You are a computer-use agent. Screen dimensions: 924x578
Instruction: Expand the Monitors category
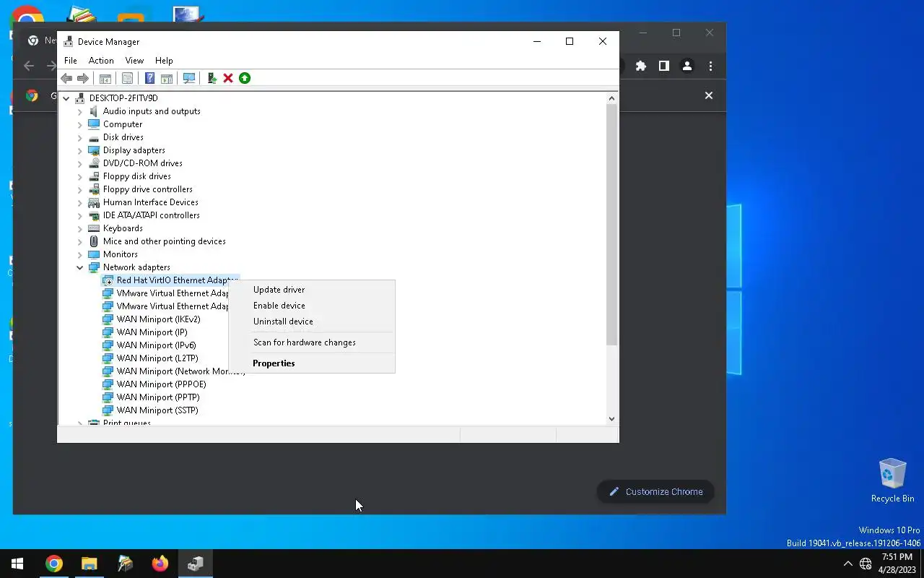click(x=80, y=254)
